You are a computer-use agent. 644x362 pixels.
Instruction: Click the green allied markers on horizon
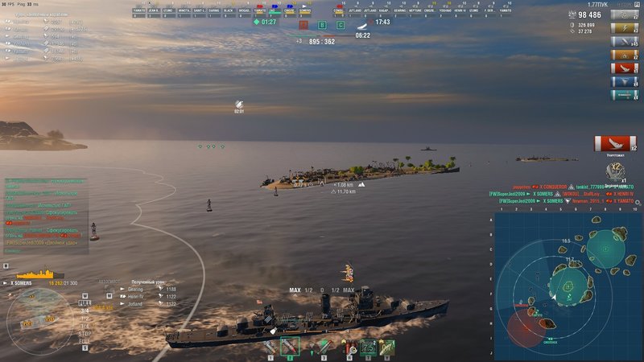pyautogui.click(x=211, y=146)
